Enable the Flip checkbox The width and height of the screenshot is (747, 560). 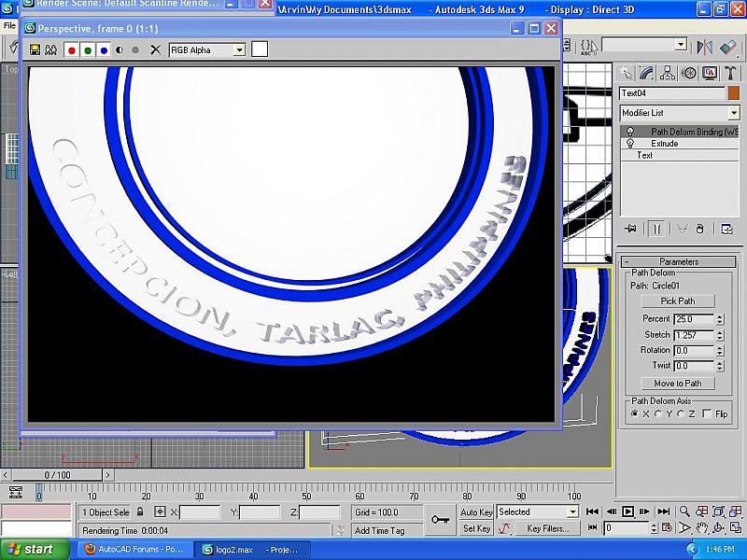707,413
